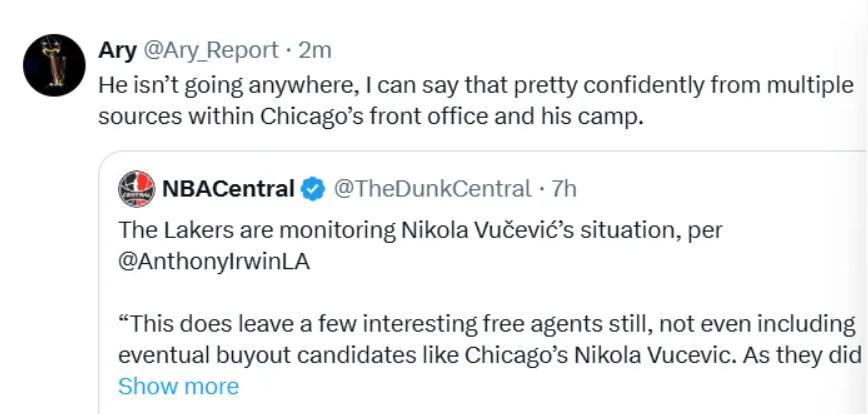This screenshot has height=414, width=868.
Task: Click NBACentral's blue verified badge
Action: (x=313, y=188)
